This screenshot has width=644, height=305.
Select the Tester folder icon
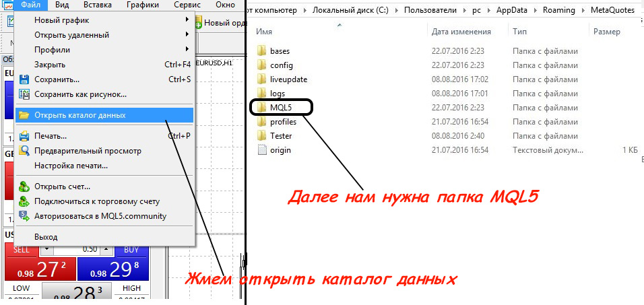(262, 135)
